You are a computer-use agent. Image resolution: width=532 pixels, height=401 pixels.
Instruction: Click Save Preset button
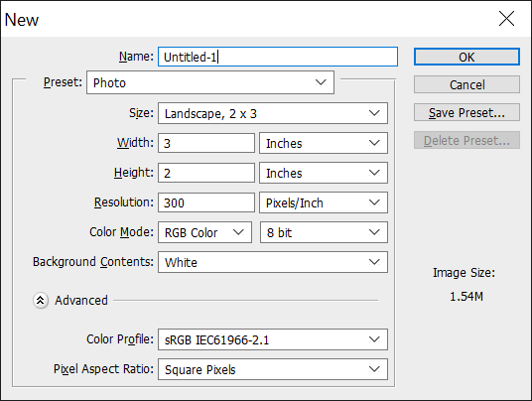click(466, 112)
